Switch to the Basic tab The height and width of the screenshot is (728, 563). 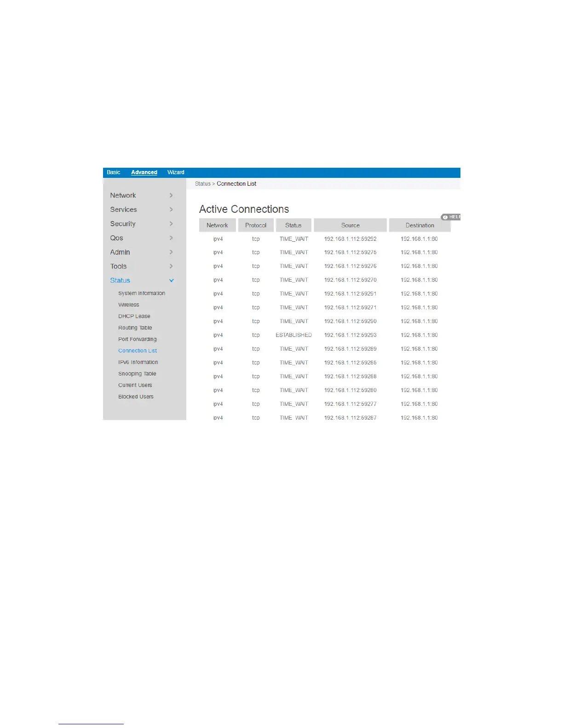click(x=114, y=172)
